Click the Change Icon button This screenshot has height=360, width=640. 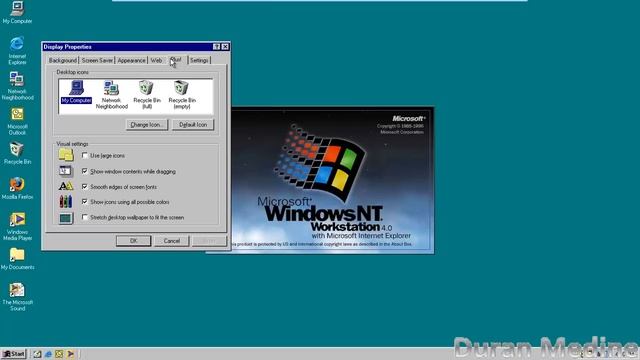click(147, 124)
